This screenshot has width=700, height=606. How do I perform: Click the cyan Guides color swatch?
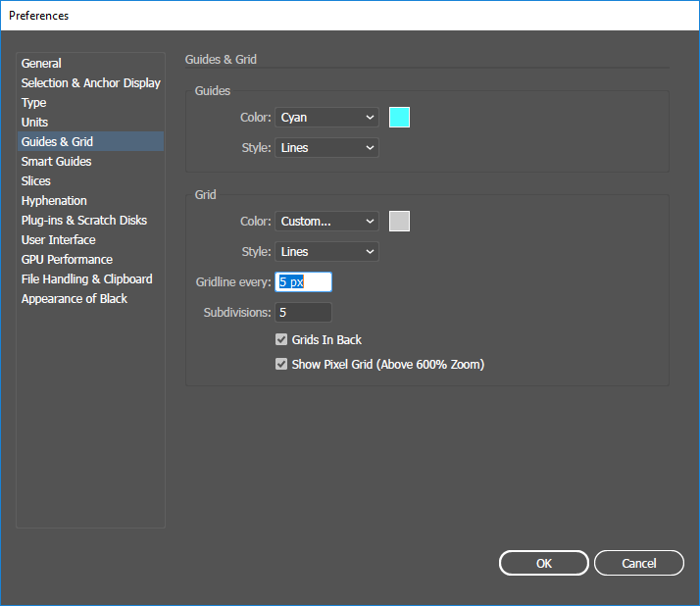pos(400,118)
